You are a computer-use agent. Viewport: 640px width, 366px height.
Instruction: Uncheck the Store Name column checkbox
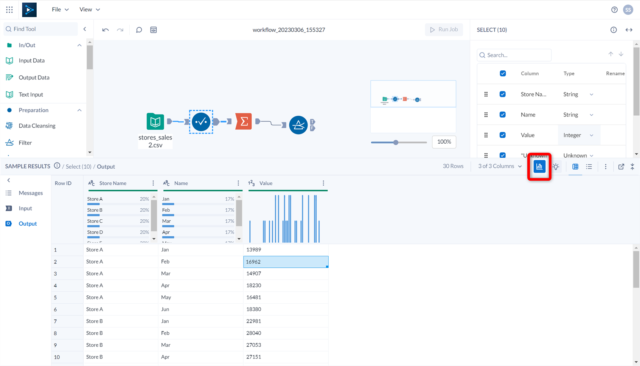pos(502,94)
